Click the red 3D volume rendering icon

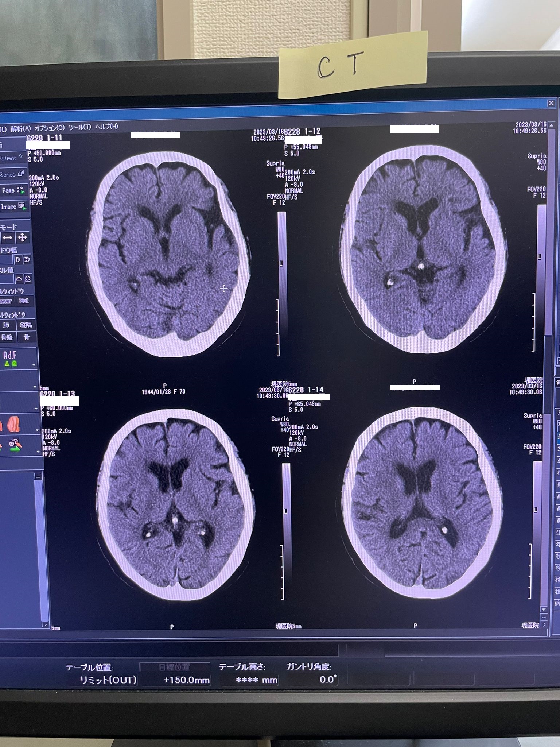tap(14, 425)
